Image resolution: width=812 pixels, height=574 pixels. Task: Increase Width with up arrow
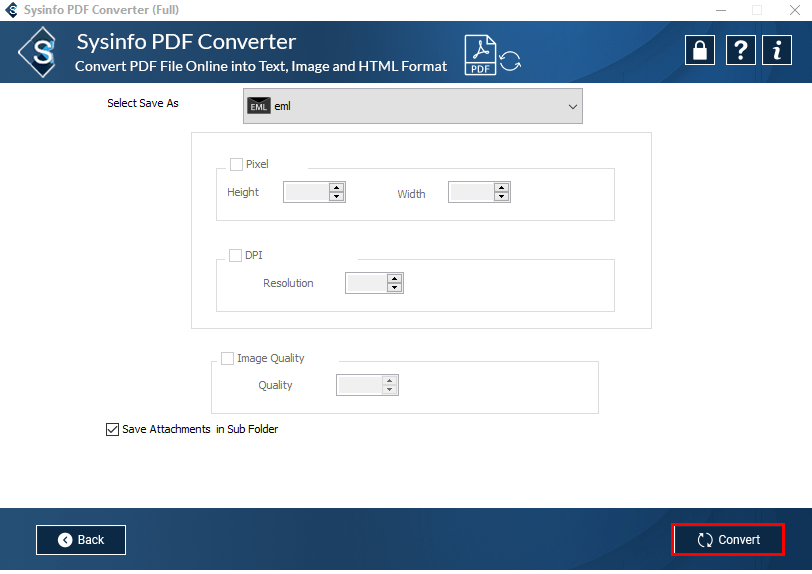[x=501, y=188]
